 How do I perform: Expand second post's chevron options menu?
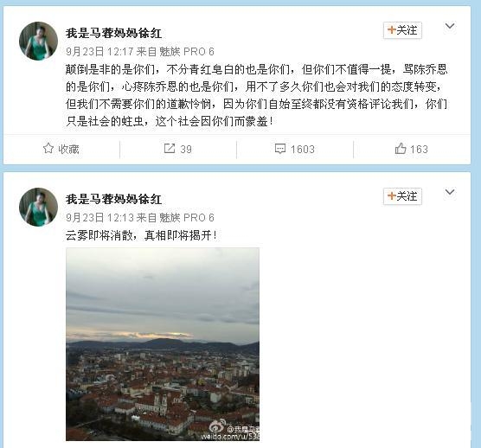click(450, 192)
